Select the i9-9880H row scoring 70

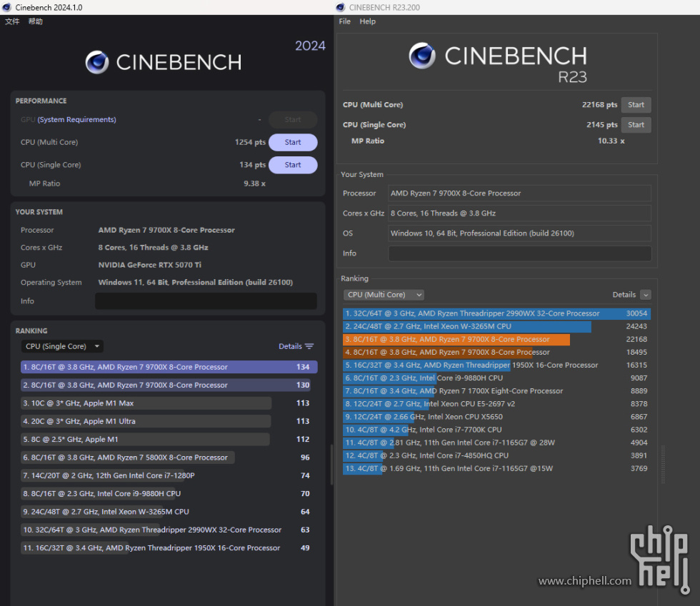169,493
